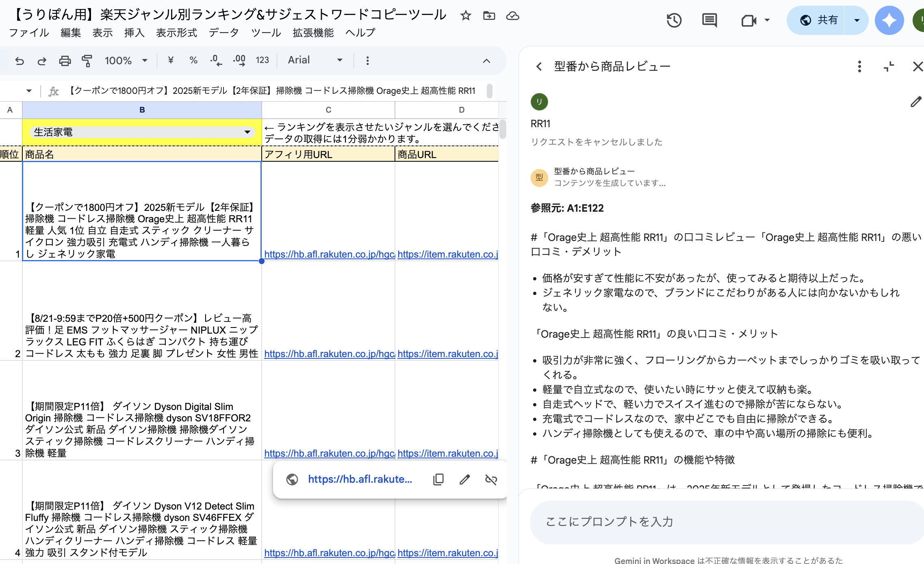Edit prompt with pencil icon in panel
The image size is (924, 564).
[916, 102]
